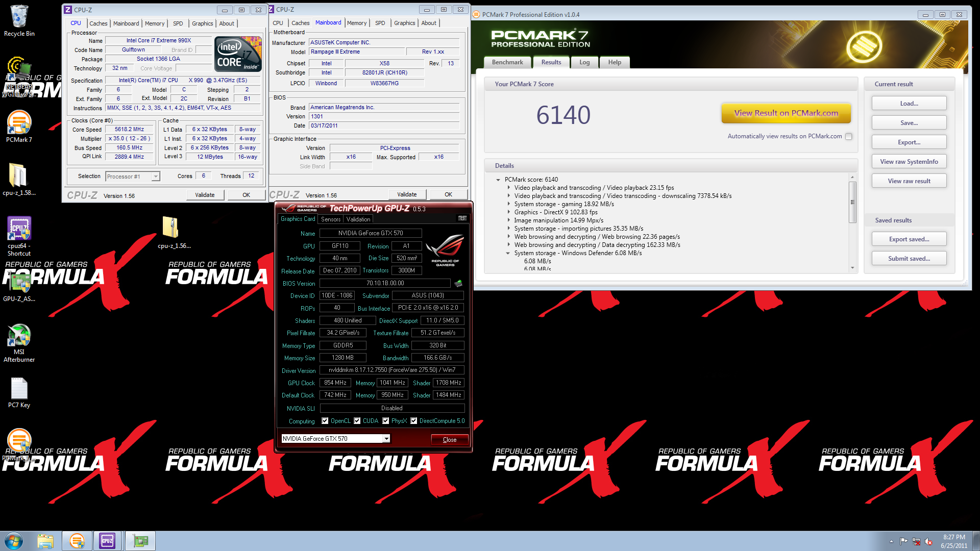Viewport: 980px width, 551px height.
Task: Click Validate in the left CPU-Z window
Action: (205, 195)
